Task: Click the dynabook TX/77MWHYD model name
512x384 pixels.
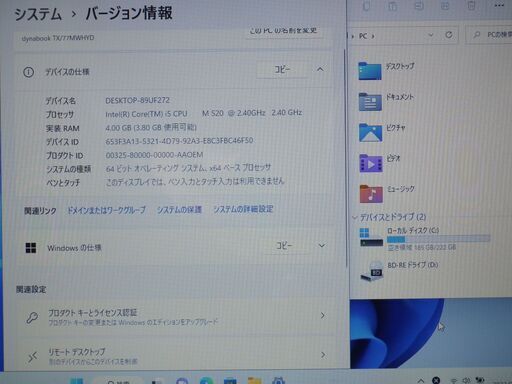Action: pyautogui.click(x=58, y=38)
